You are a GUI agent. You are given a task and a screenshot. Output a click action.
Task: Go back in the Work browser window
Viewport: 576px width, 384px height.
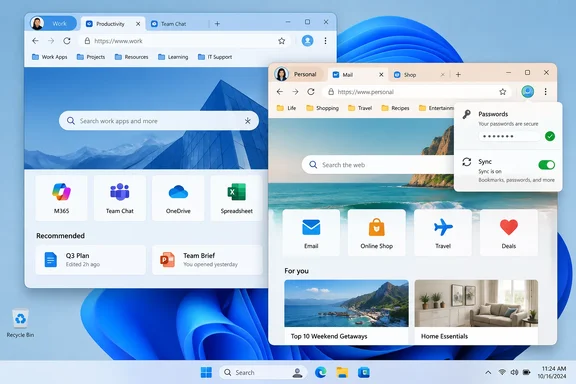click(x=35, y=41)
